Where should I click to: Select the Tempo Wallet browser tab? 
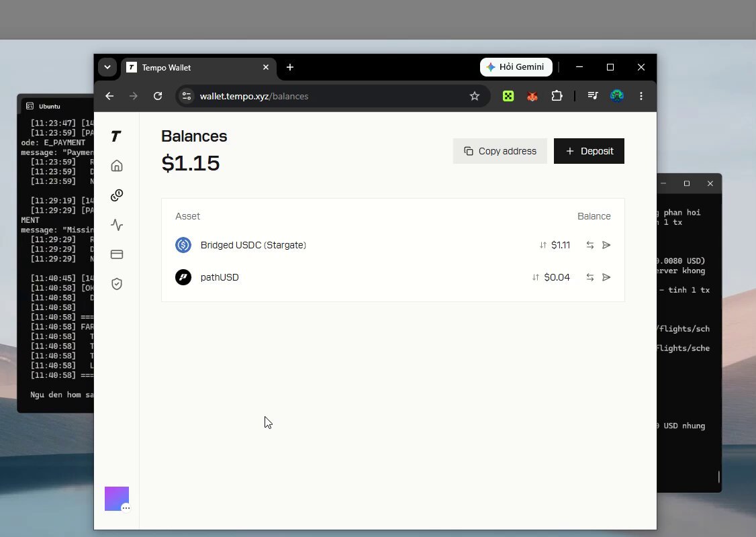pyautogui.click(x=199, y=68)
